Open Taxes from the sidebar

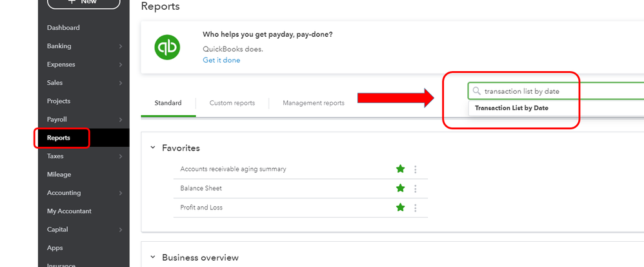[x=55, y=156]
